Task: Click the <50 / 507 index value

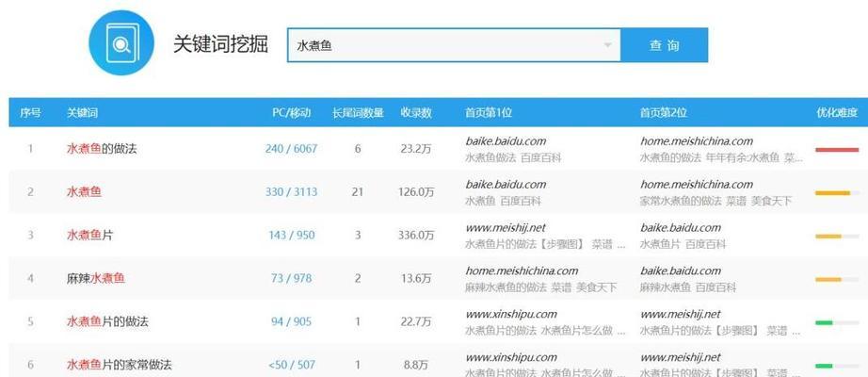Action: tap(291, 365)
